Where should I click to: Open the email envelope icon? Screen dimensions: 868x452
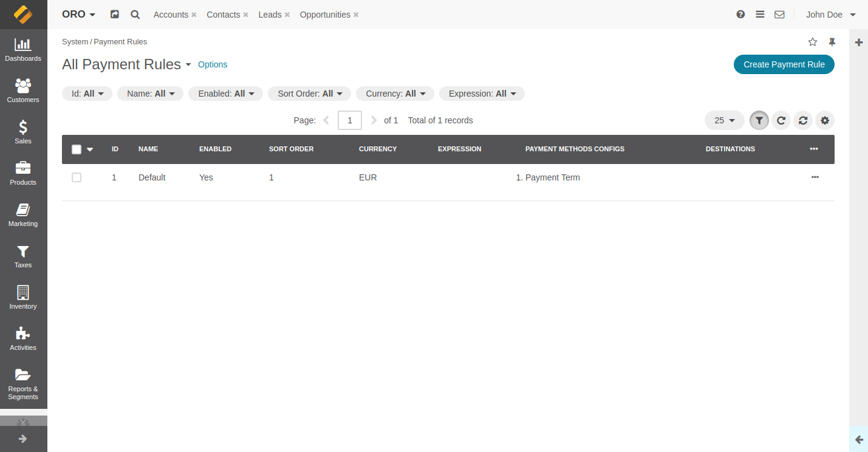coord(779,14)
